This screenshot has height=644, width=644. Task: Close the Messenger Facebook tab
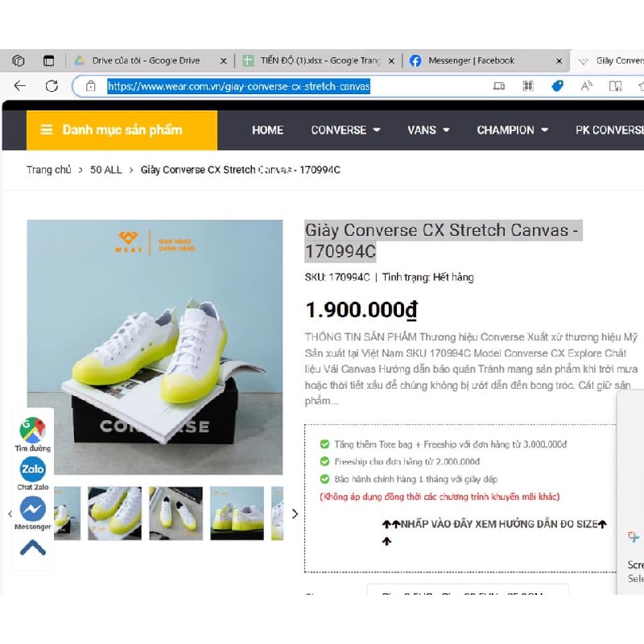559,61
